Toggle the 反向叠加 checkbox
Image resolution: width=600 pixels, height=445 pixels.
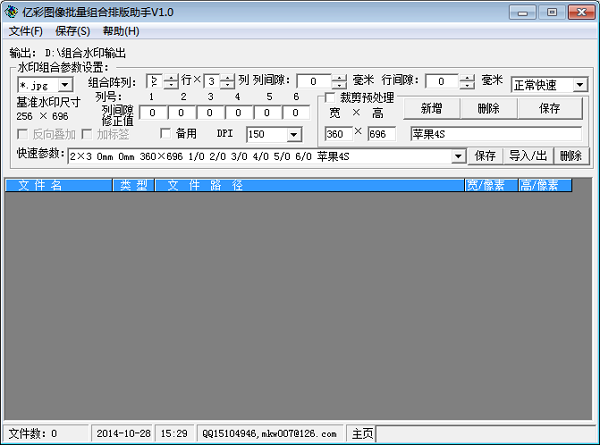click(x=23, y=134)
